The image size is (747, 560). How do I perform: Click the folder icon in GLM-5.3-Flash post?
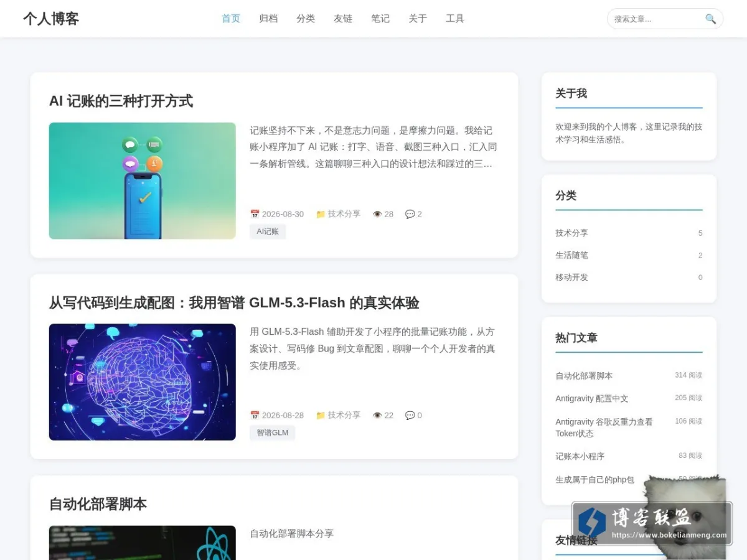click(321, 415)
